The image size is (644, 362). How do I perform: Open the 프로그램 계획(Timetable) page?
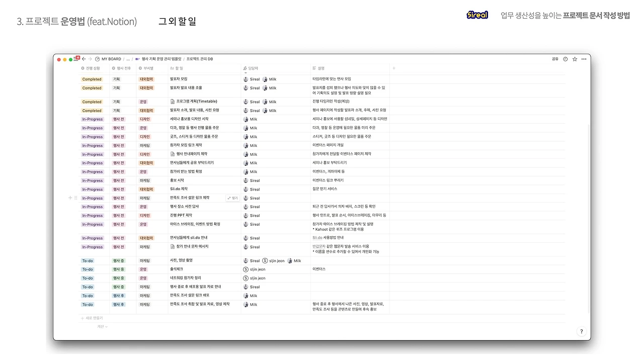pyautogui.click(x=197, y=102)
